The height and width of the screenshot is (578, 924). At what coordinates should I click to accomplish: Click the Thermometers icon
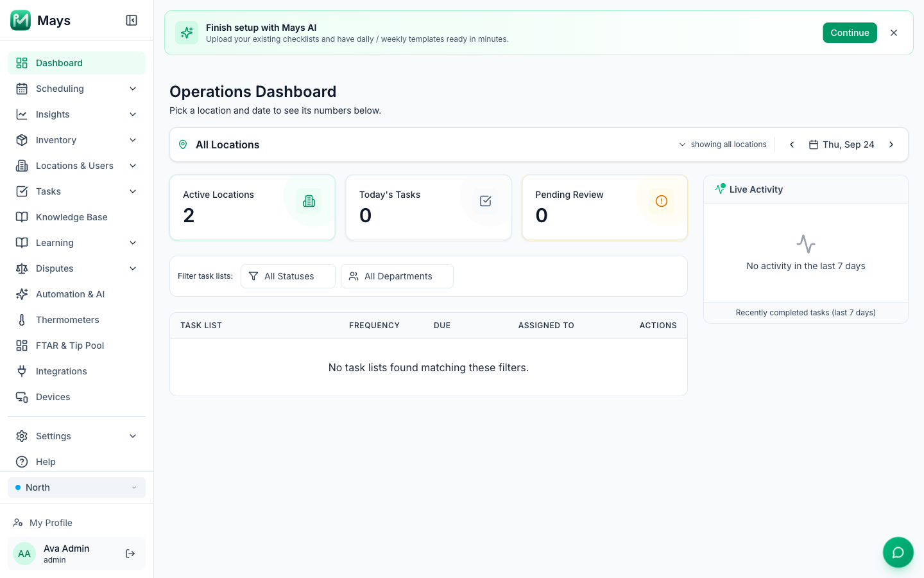coord(22,320)
